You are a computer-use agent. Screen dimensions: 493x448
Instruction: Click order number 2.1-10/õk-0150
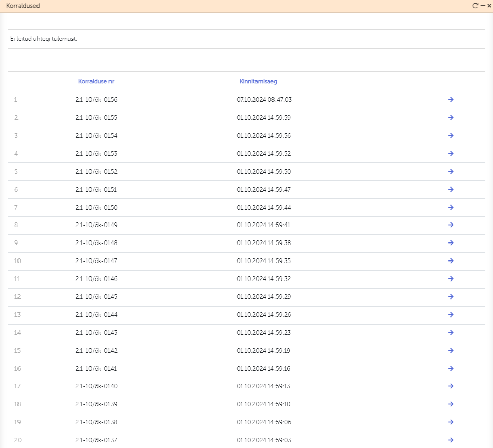click(x=96, y=208)
